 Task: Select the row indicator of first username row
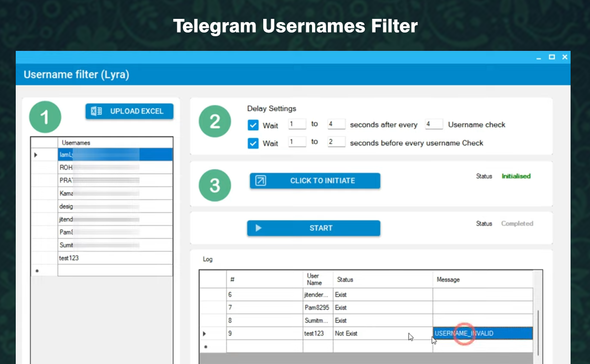[x=36, y=155]
